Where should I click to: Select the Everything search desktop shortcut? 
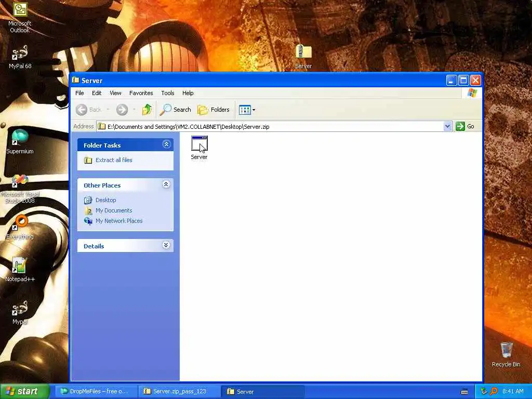(x=20, y=227)
